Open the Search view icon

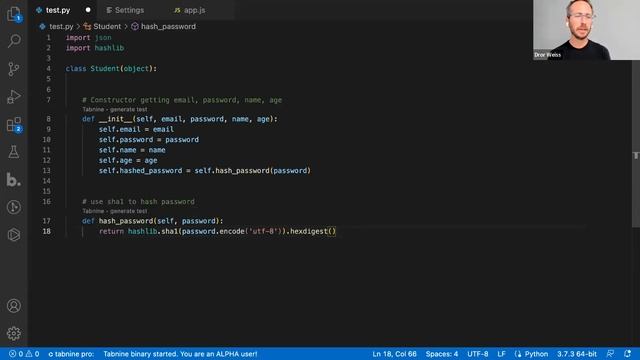coord(14,41)
